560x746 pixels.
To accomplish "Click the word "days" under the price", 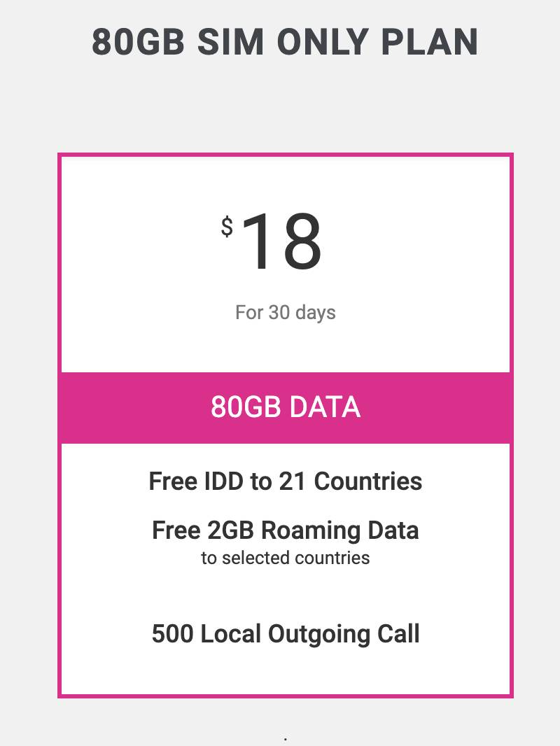I will (316, 312).
